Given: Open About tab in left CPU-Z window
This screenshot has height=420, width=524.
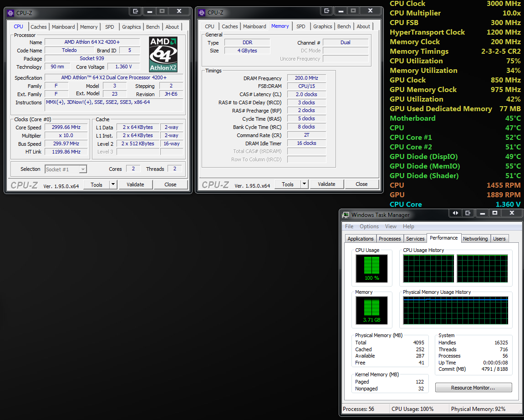Looking at the screenshot, I should tap(172, 27).
